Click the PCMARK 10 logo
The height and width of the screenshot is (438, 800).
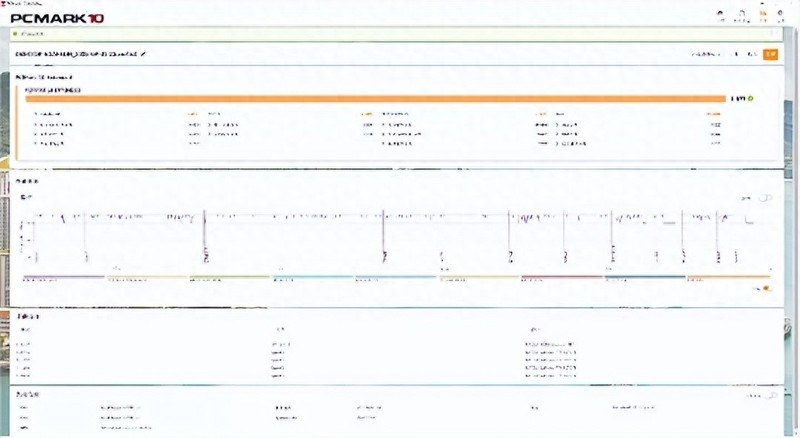point(57,18)
